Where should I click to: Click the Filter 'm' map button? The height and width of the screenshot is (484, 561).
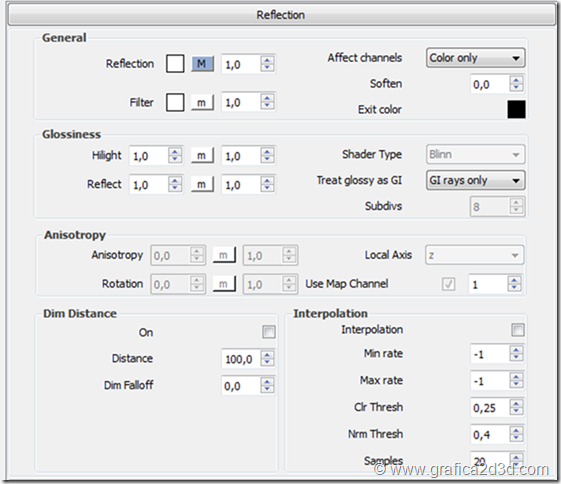[203, 103]
